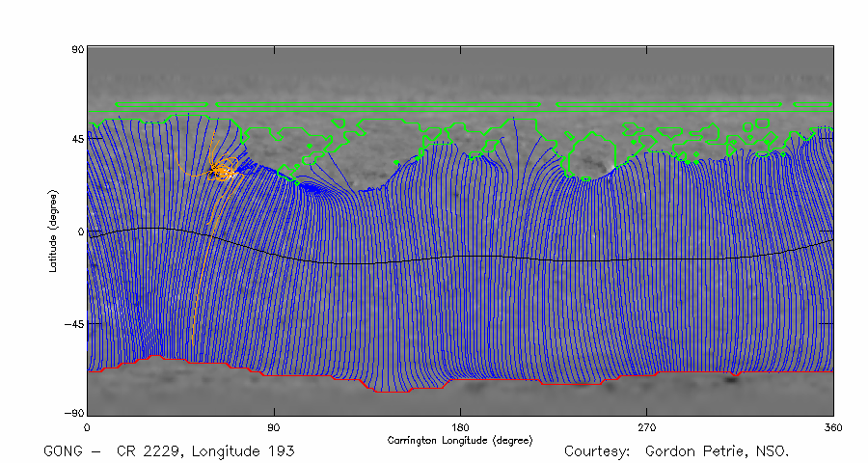Select the 270 longitude tick label
Screen dimensions: 868x463
pos(647,425)
